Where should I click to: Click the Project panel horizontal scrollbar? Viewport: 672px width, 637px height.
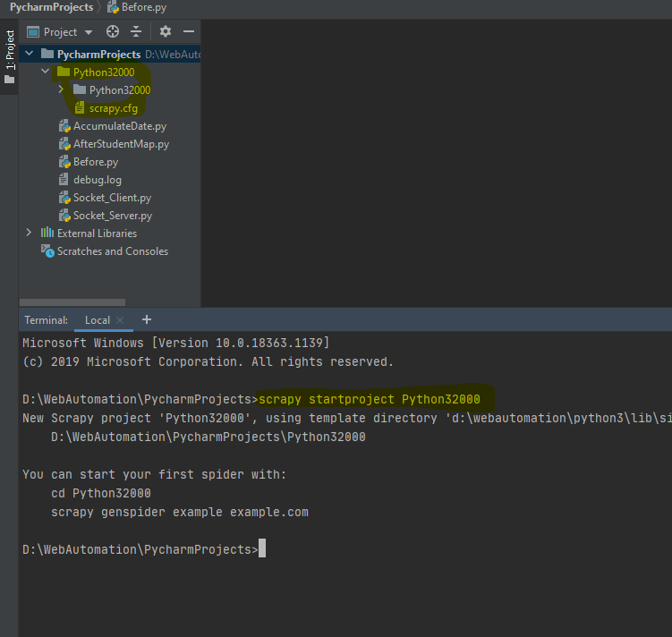[x=72, y=302]
